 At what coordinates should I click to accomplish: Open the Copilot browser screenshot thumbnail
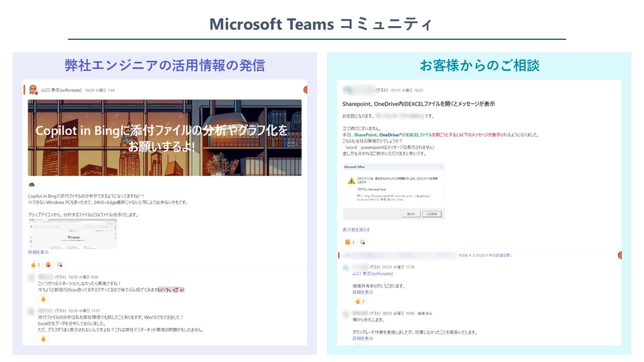click(72, 234)
